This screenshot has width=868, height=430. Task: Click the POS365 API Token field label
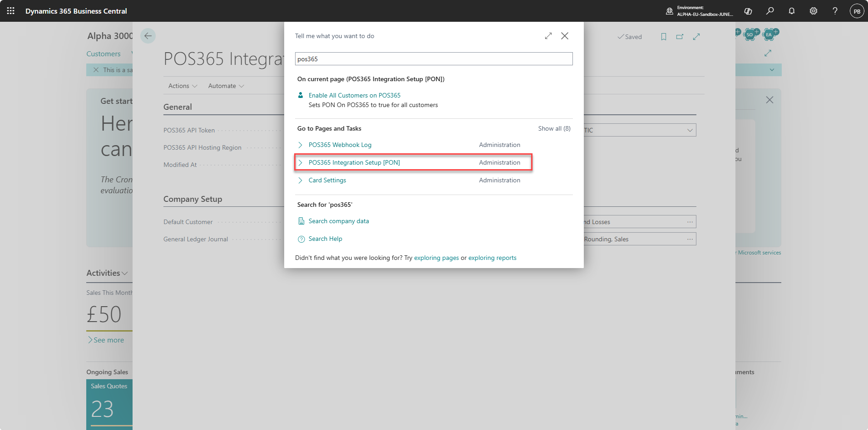pyautogui.click(x=189, y=130)
